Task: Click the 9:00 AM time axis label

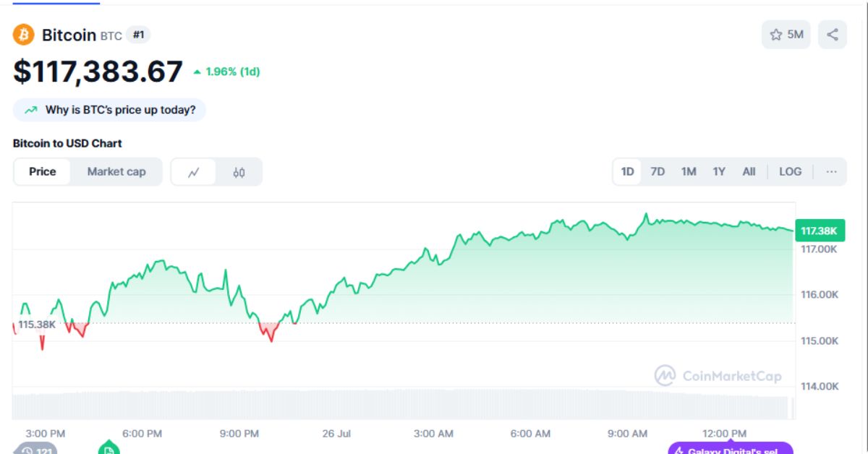Action: 627,433
